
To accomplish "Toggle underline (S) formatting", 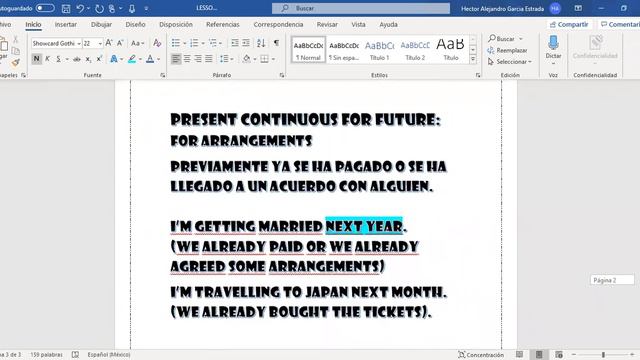I will tap(58, 59).
